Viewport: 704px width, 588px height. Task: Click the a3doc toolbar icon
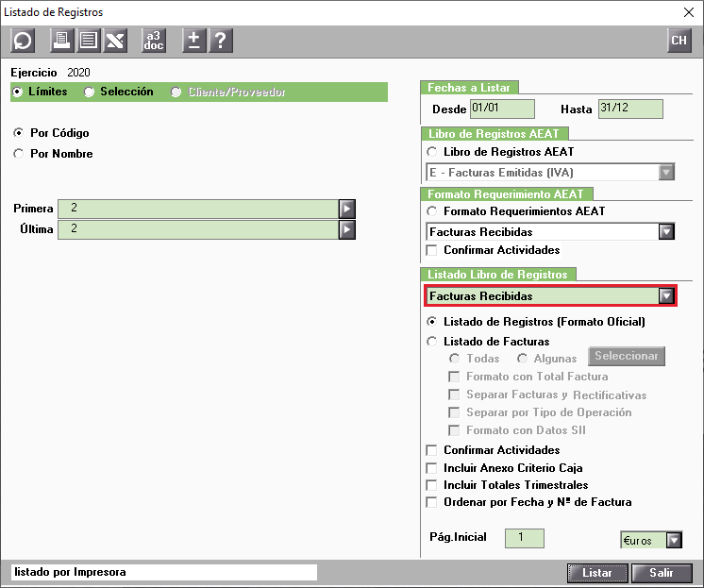[x=154, y=41]
